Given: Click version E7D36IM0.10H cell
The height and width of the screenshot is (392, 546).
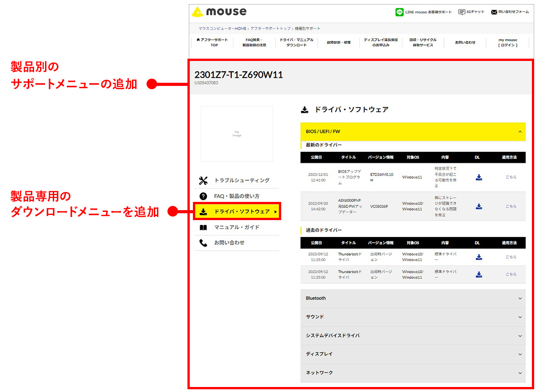Looking at the screenshot, I should point(382,177).
